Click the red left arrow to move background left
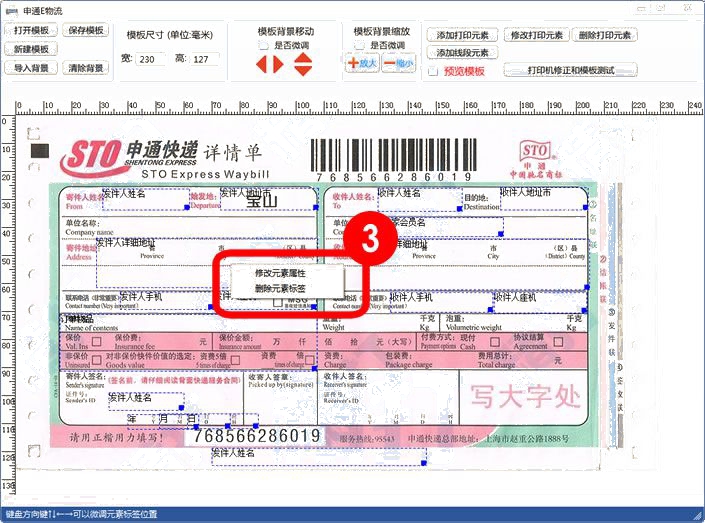Viewport: 705px width, 523px height. click(262, 64)
